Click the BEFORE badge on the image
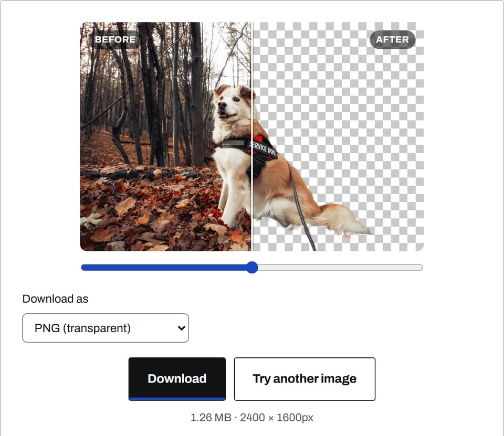 click(x=115, y=39)
